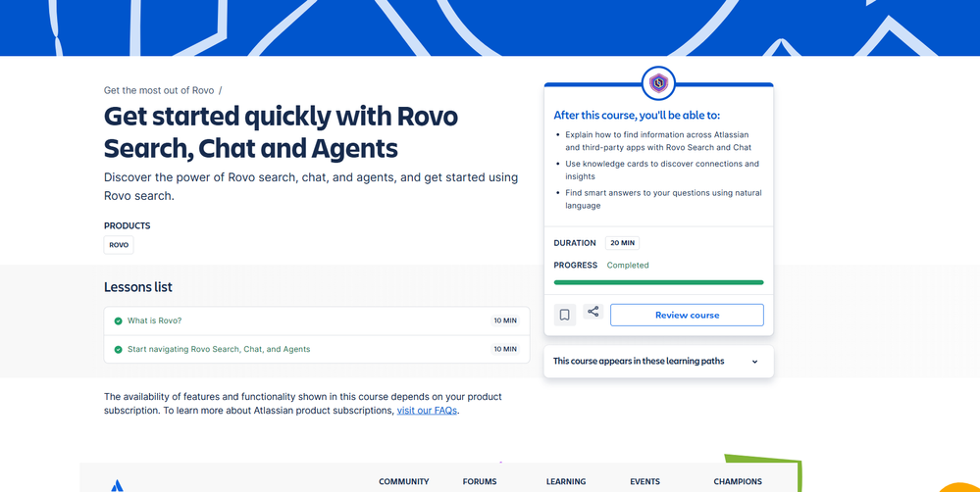Click the 20 MIN duration badge

click(621, 243)
